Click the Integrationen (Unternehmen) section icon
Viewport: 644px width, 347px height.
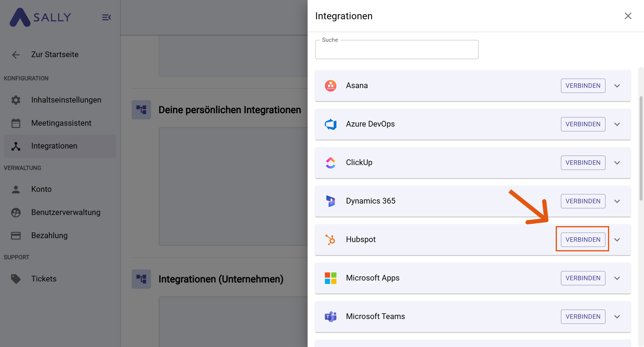pos(141,279)
